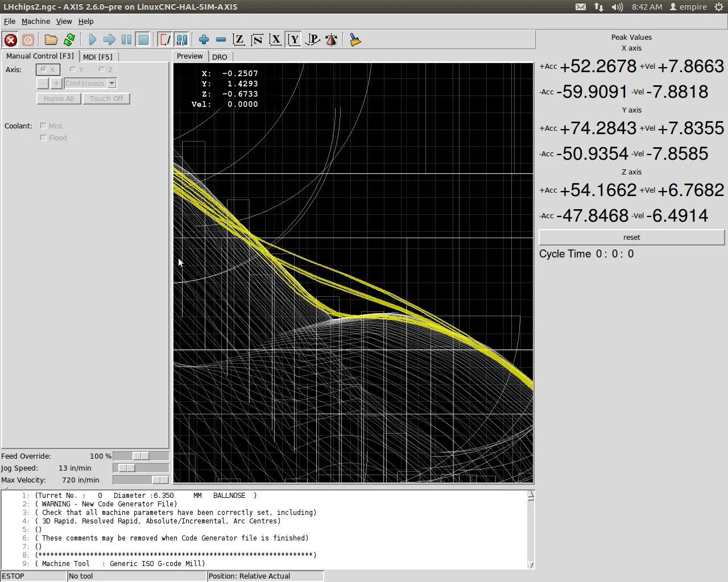Image resolution: width=728 pixels, height=582 pixels.
Task: Click the Home All button
Action: [59, 98]
